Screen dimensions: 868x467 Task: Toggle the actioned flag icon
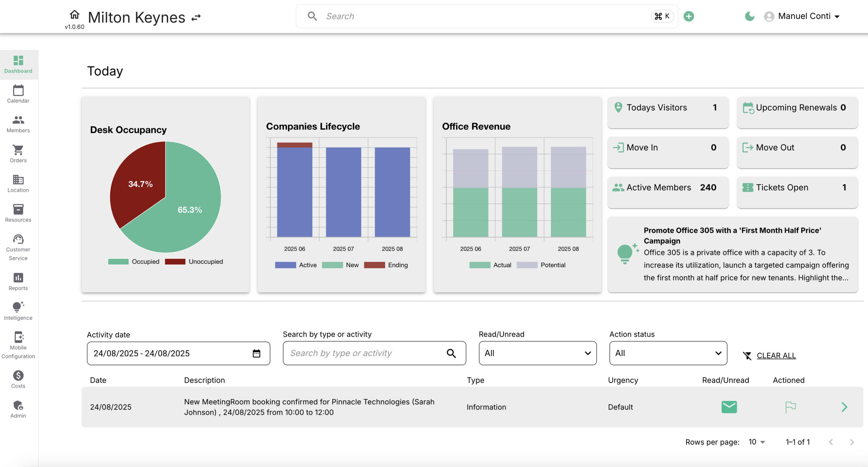coord(790,407)
